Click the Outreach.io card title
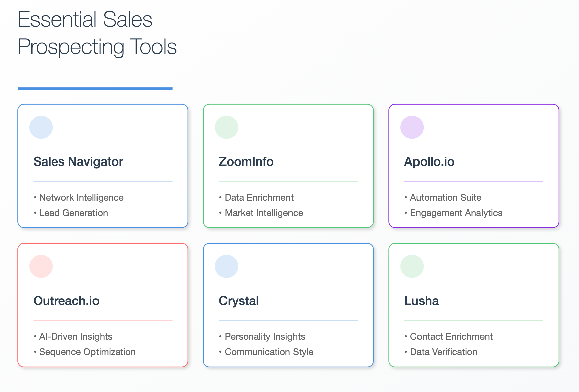Image resolution: width=579 pixels, height=392 pixels. coord(66,301)
